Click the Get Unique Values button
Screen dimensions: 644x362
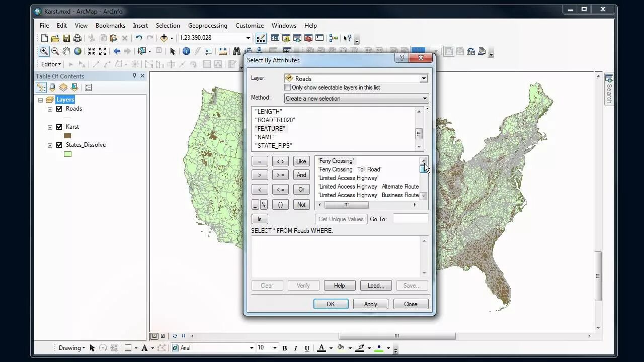tap(341, 219)
